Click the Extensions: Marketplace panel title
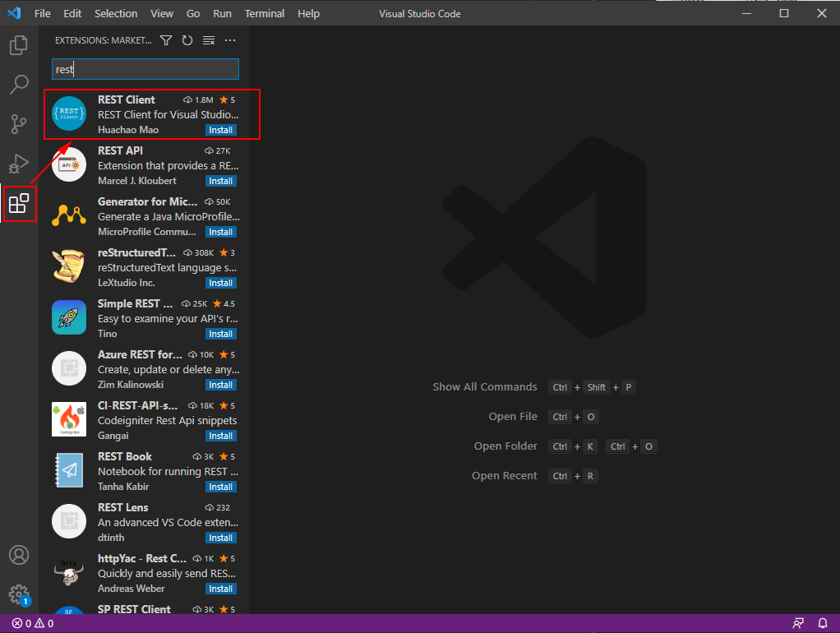Image resolution: width=840 pixels, height=633 pixels. click(104, 40)
